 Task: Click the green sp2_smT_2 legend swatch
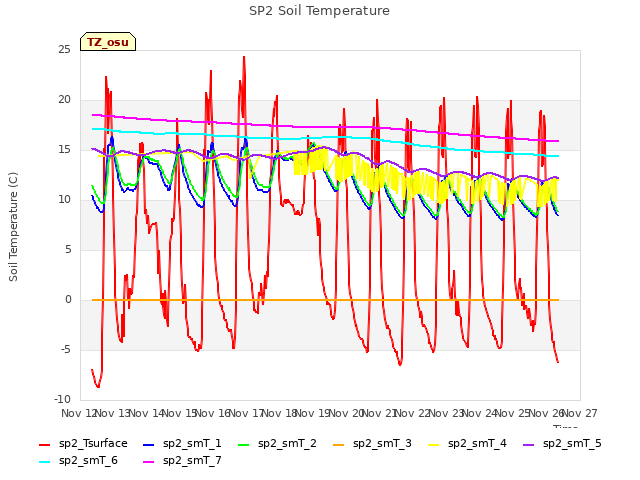[x=244, y=444]
